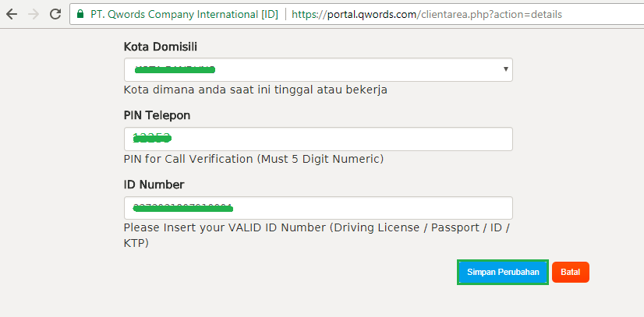Click the PIN Telepon field label
Screen dimensions: 644x317
click(157, 115)
